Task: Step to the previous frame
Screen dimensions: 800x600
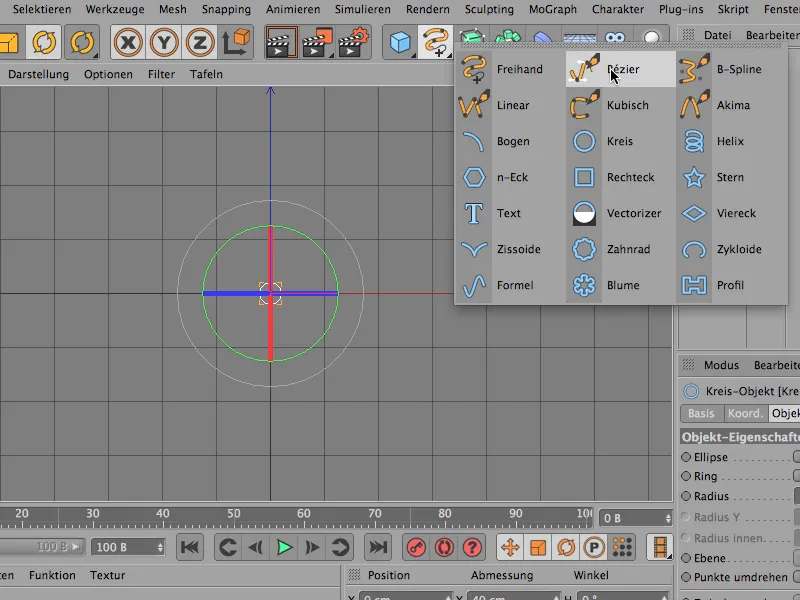Action: click(256, 547)
